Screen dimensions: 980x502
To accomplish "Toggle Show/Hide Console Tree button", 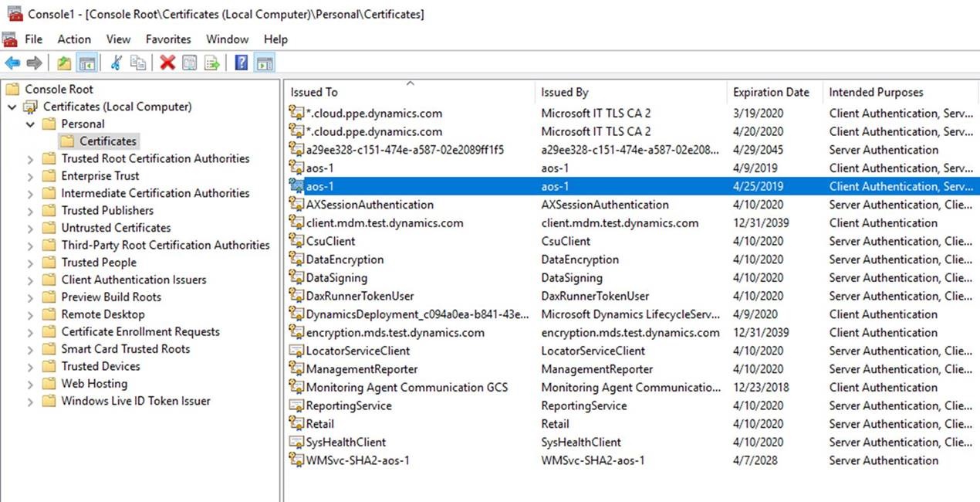I will (87, 63).
